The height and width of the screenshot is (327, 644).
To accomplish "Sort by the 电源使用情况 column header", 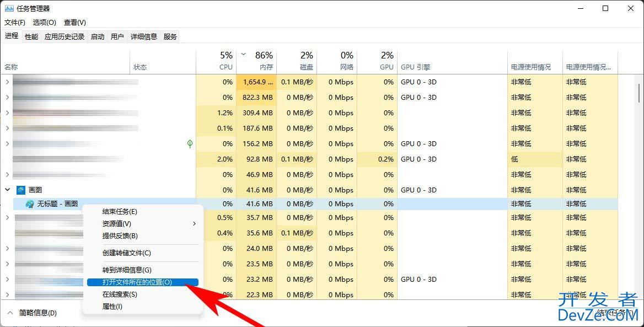I will [535, 62].
